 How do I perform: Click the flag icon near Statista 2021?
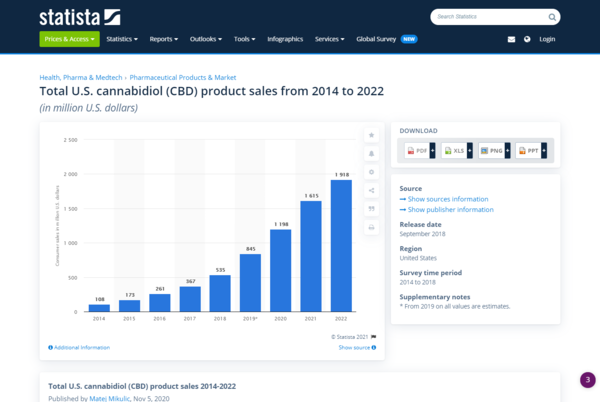373,337
